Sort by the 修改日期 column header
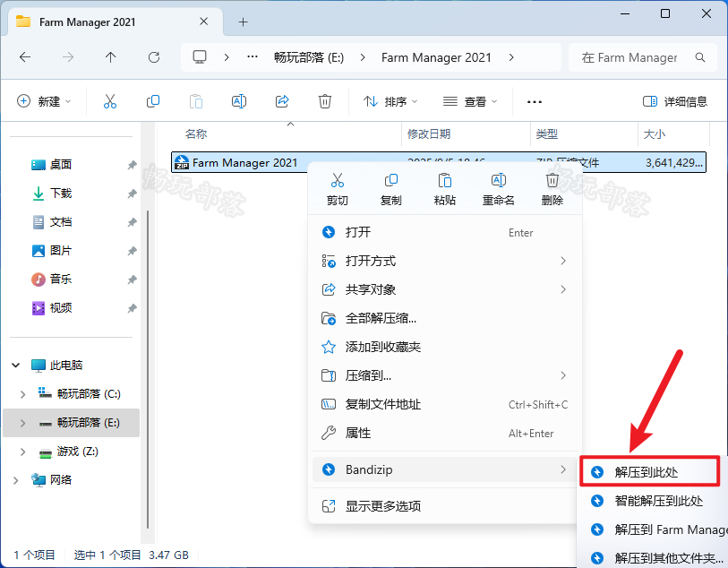Viewport: 728px width, 568px height. click(429, 134)
